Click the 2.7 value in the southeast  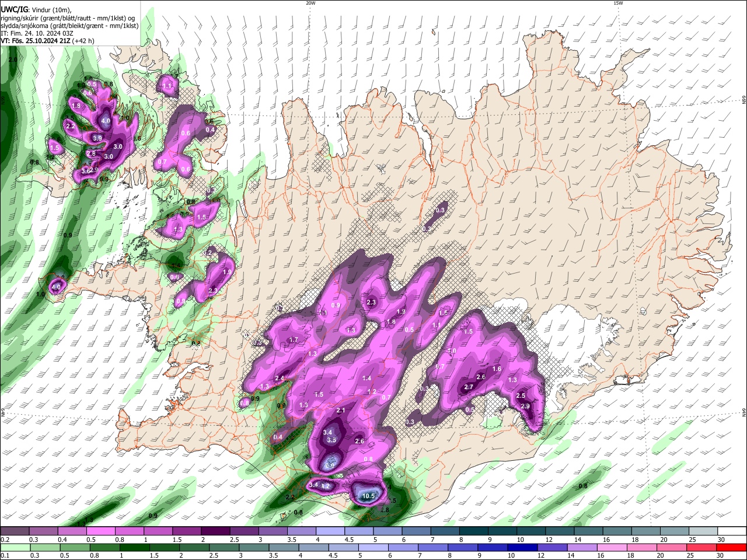468,387
